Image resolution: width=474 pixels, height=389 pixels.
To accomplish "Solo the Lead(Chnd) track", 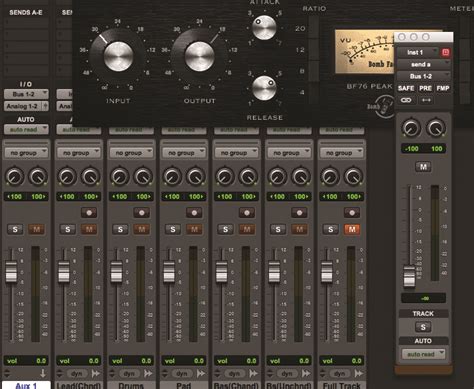I will click(x=68, y=229).
